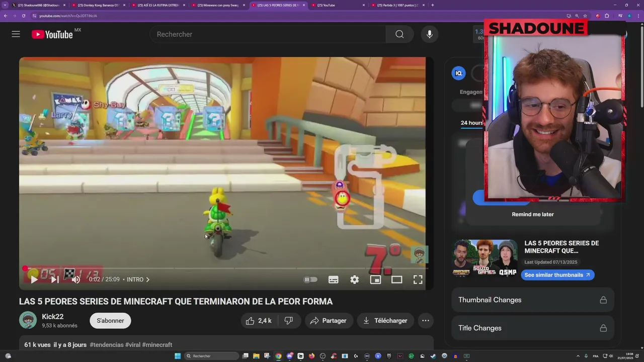The height and width of the screenshot is (362, 644).
Task: Open the three-dot more actions menu
Action: coord(426,321)
